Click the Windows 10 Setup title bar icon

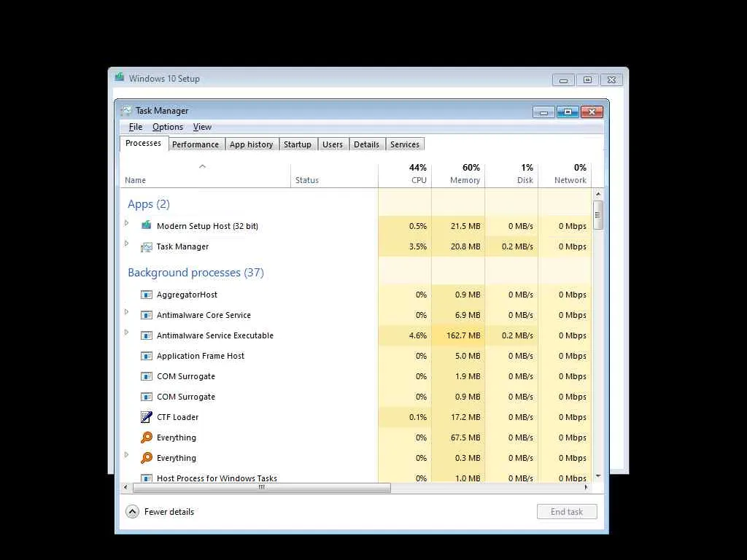120,77
